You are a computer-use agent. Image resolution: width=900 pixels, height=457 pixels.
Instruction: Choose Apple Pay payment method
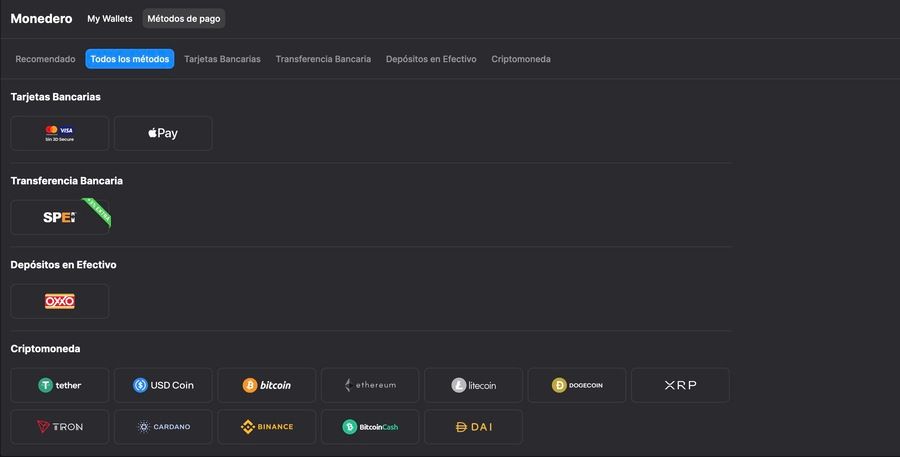pyautogui.click(x=163, y=133)
